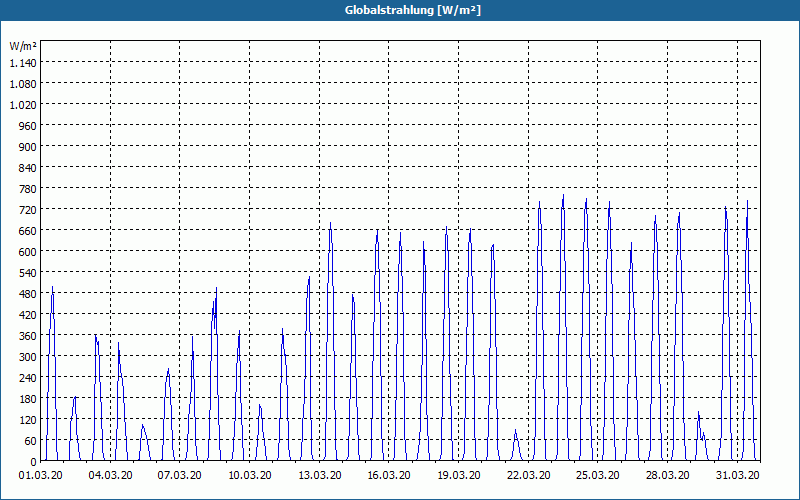800x500 pixels.
Task: Click the 600 y-axis label
Action: pos(28,252)
